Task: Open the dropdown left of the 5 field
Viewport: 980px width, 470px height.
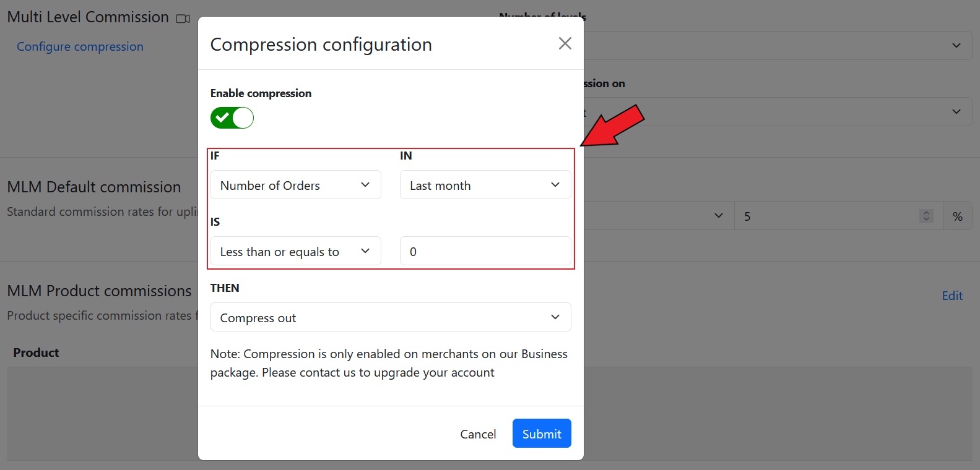Action: tap(656, 216)
